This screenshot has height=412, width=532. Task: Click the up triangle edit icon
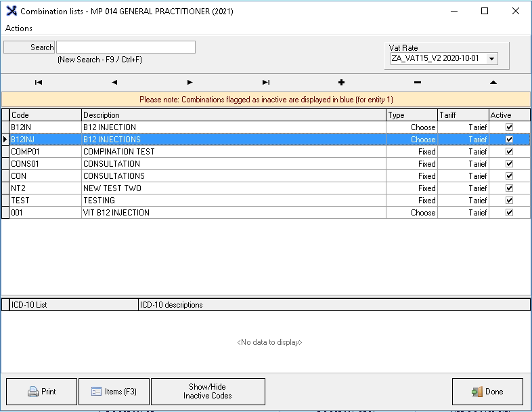pos(493,82)
